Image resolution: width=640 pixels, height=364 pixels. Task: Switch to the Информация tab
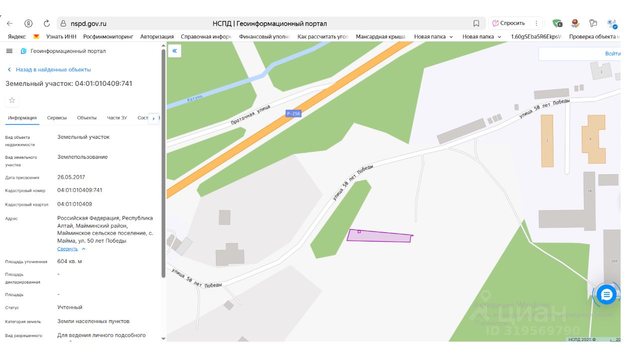[x=22, y=118]
